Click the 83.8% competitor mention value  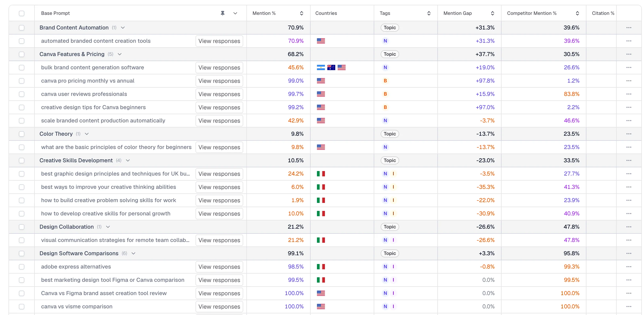click(x=572, y=94)
